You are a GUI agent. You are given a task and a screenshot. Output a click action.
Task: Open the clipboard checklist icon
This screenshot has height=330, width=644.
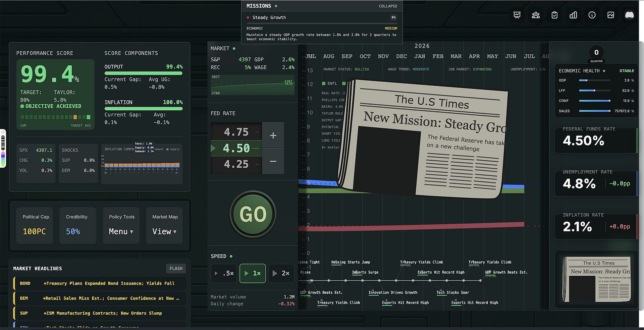(554, 15)
